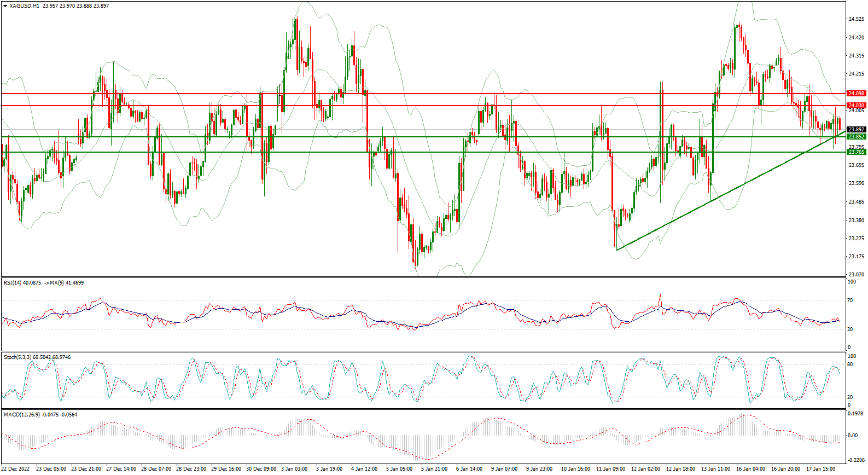Click -0.2206 on the MACD scale
The width and height of the screenshot is (868, 475).
856,460
